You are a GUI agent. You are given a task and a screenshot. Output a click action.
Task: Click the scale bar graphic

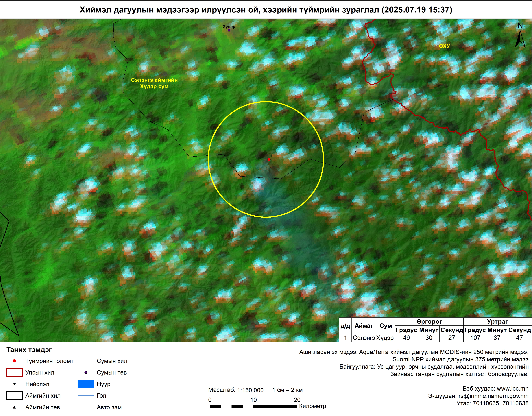click(x=253, y=406)
